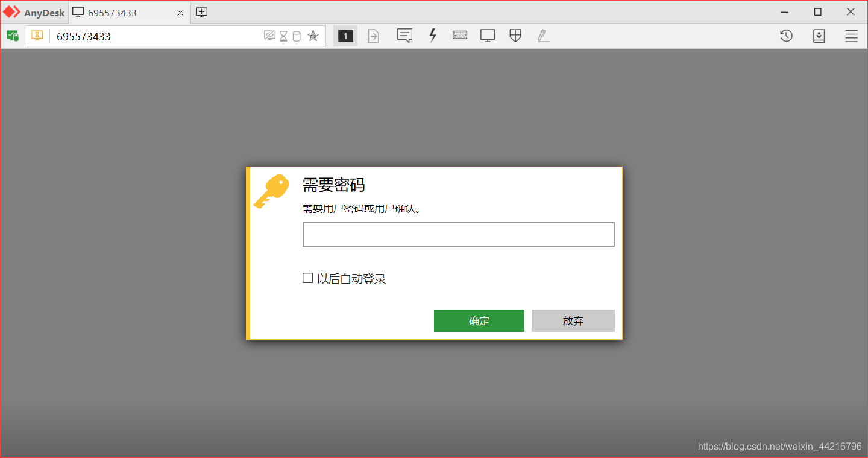The image size is (868, 458).
Task: Click the password input field
Action: click(459, 234)
